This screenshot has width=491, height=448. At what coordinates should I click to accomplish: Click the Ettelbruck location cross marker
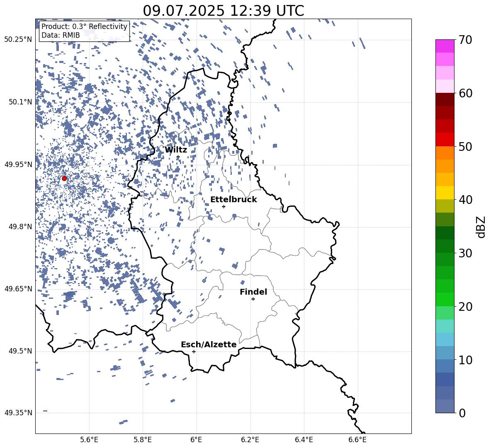coord(224,206)
